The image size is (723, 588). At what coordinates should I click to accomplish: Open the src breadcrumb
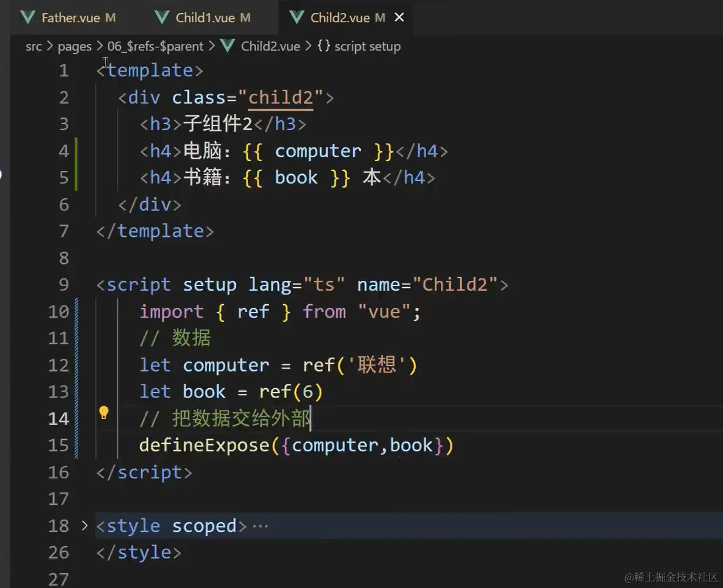[x=34, y=46]
